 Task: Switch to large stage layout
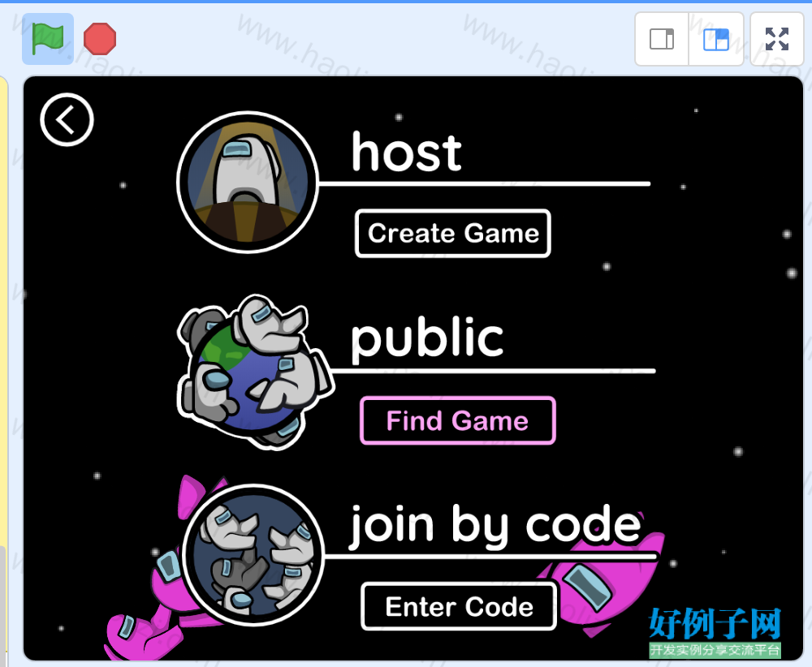[716, 39]
